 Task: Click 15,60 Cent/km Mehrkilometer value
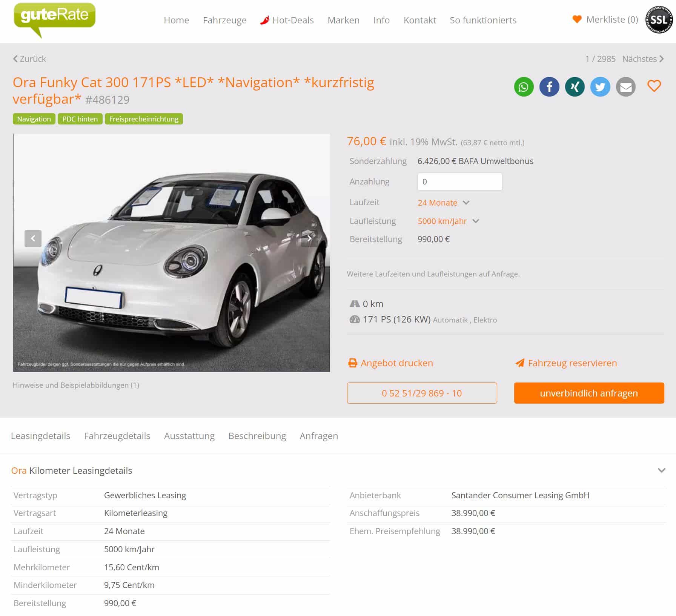pyautogui.click(x=132, y=567)
